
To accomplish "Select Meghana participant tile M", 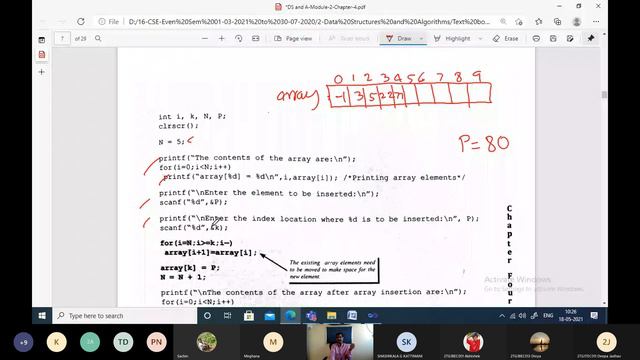I will (273, 342).
